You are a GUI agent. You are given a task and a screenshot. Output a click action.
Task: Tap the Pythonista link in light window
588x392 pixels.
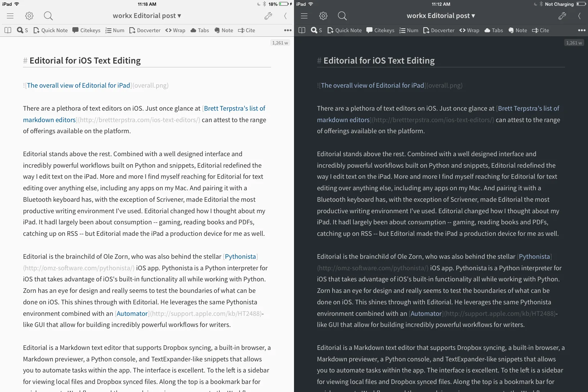tap(240, 256)
